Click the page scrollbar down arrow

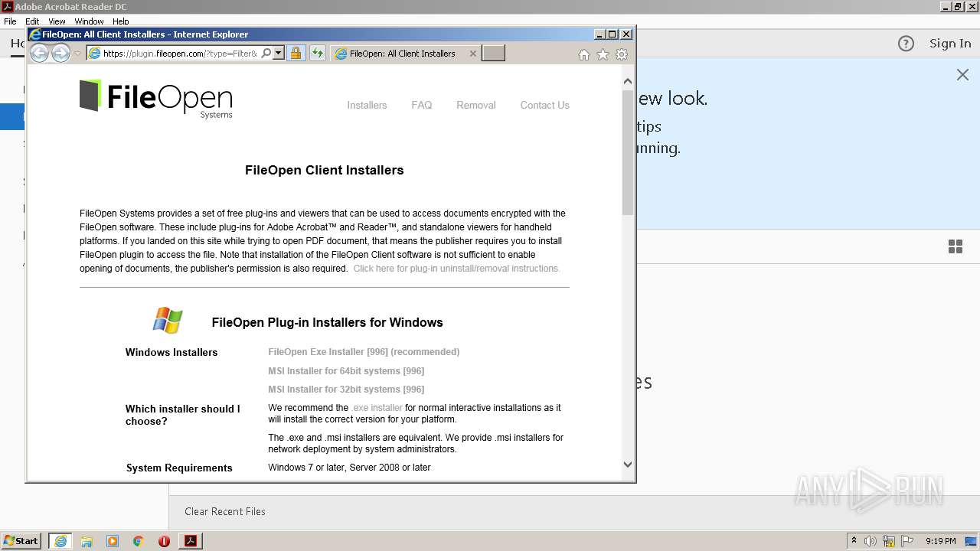pyautogui.click(x=628, y=464)
